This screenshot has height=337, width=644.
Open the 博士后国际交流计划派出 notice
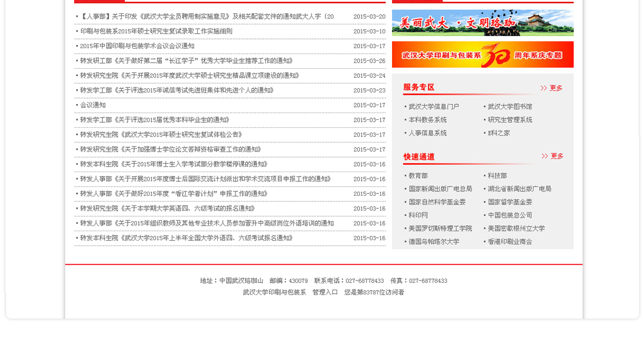206,179
